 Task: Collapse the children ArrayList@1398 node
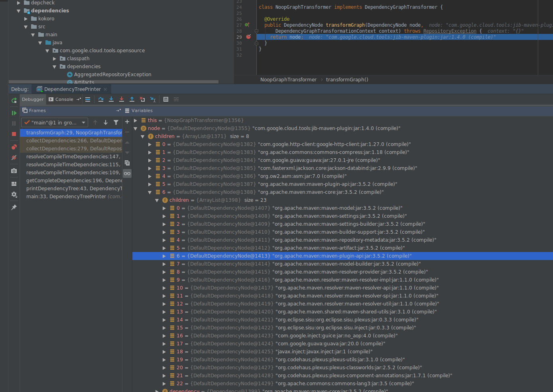pyautogui.click(x=157, y=200)
